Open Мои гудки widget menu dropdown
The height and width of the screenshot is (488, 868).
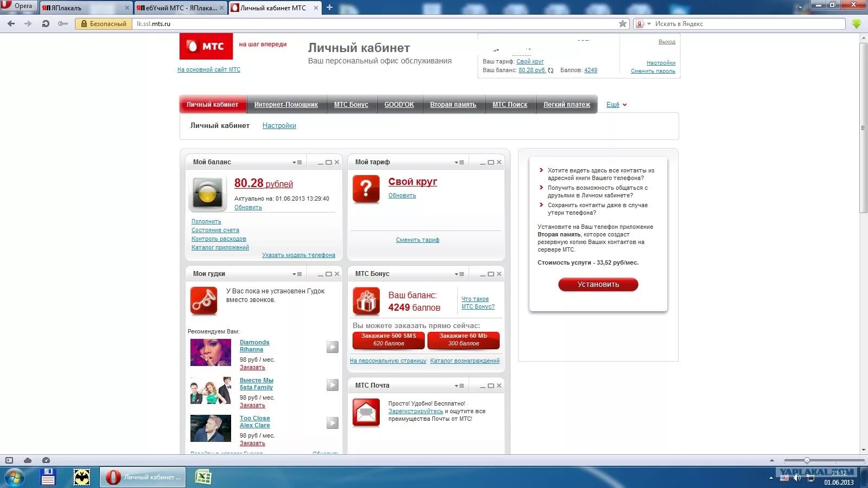(x=297, y=274)
